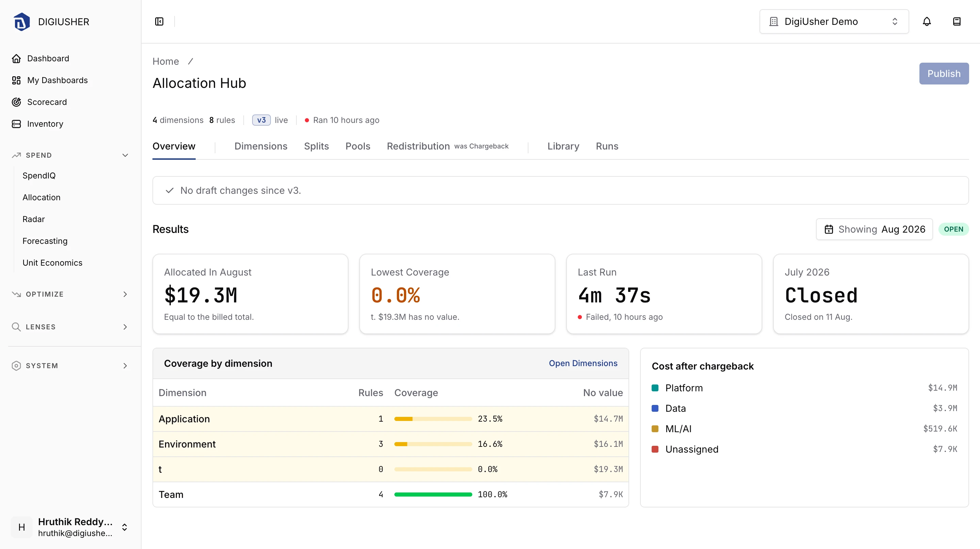This screenshot has height=549, width=980.
Task: Open the docs book icon
Action: point(957,22)
